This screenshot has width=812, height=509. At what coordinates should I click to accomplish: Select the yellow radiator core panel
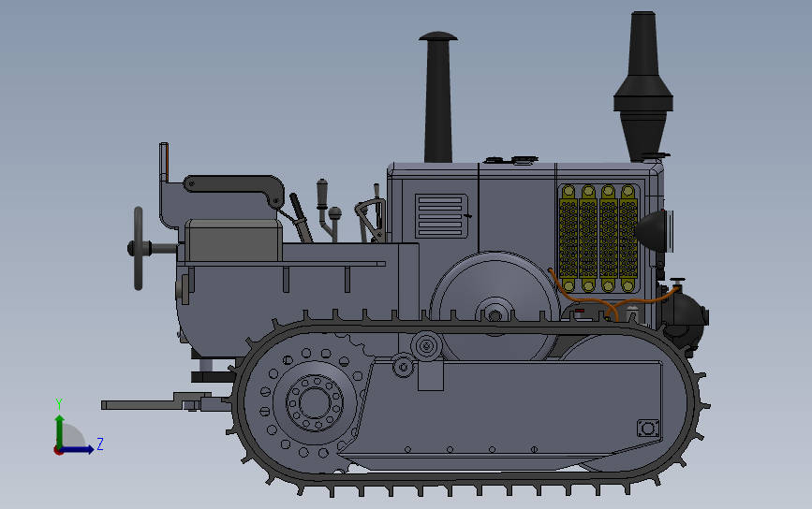click(598, 238)
